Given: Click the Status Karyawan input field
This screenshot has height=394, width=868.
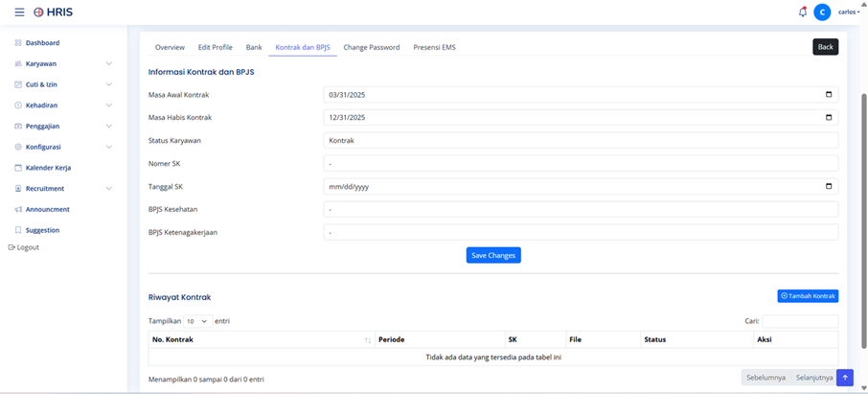Looking at the screenshot, I should (581, 141).
